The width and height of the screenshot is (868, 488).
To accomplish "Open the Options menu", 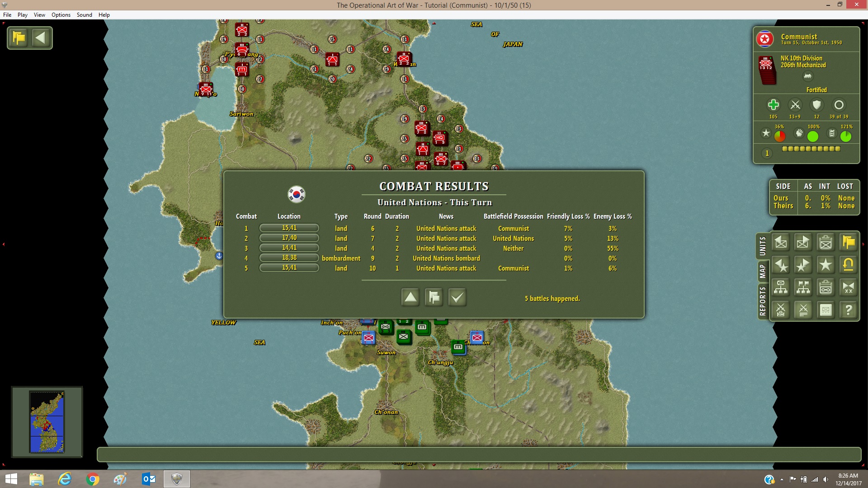I will pyautogui.click(x=61, y=14).
